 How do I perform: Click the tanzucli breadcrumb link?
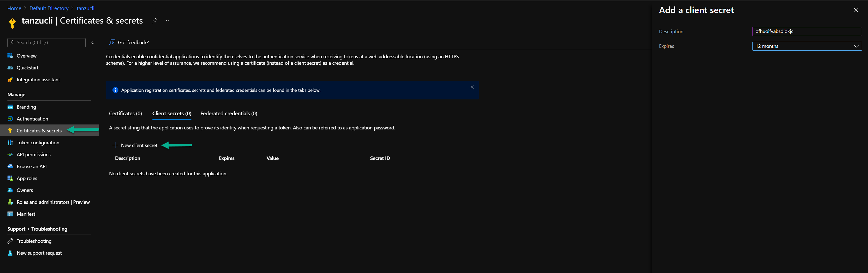click(x=86, y=8)
